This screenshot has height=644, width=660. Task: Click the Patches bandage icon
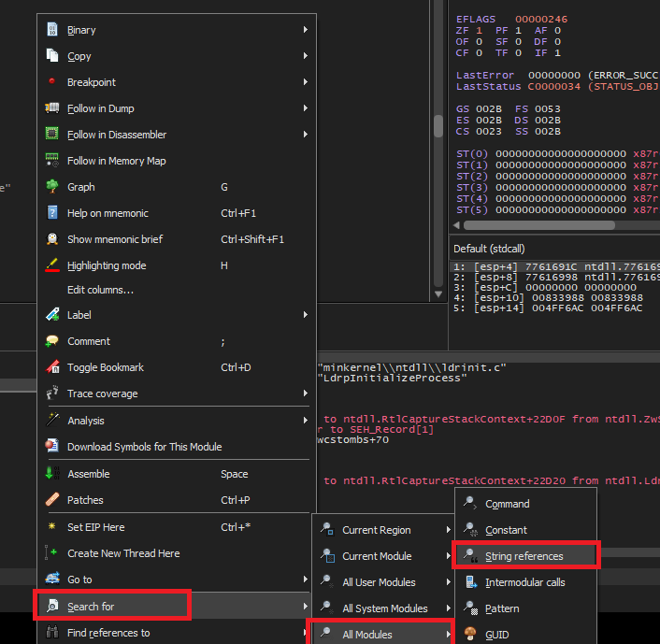(x=52, y=500)
